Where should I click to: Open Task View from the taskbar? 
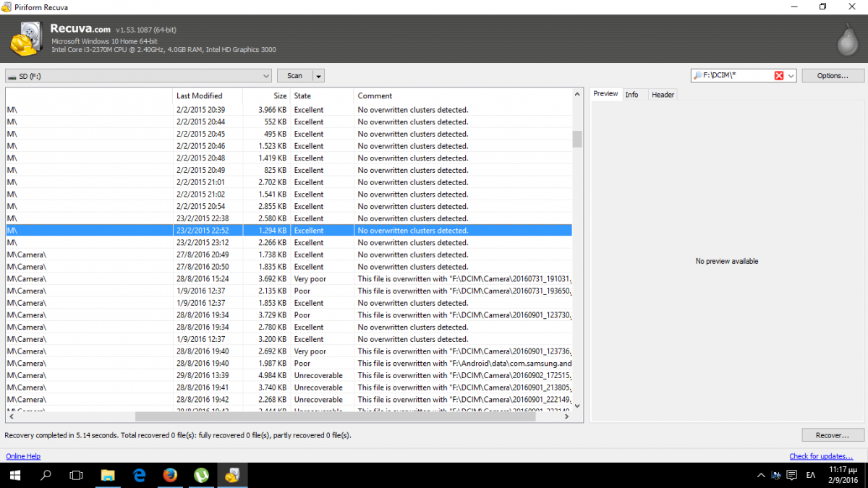(x=76, y=475)
